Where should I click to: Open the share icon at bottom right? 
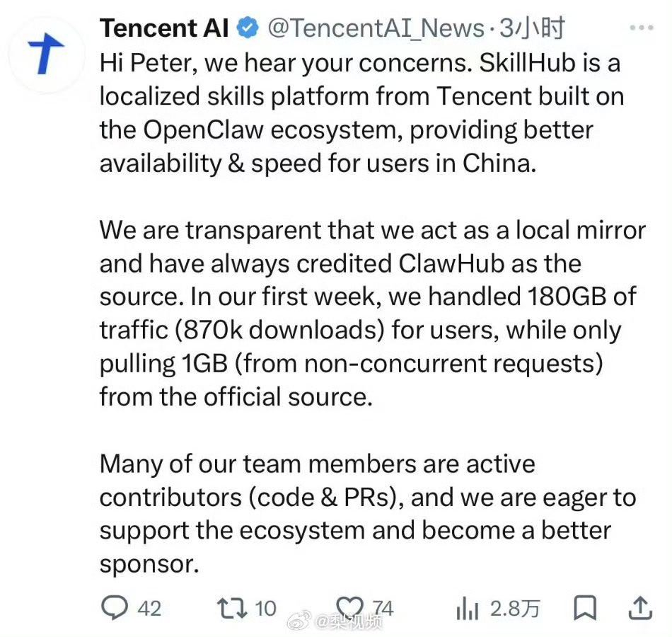click(642, 607)
